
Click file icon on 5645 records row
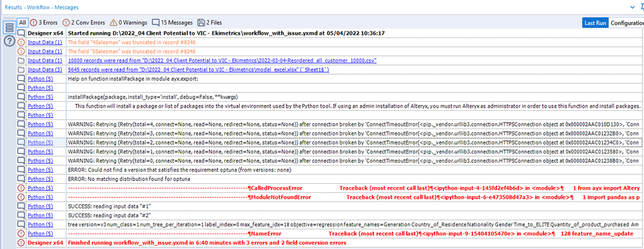pos(21,70)
